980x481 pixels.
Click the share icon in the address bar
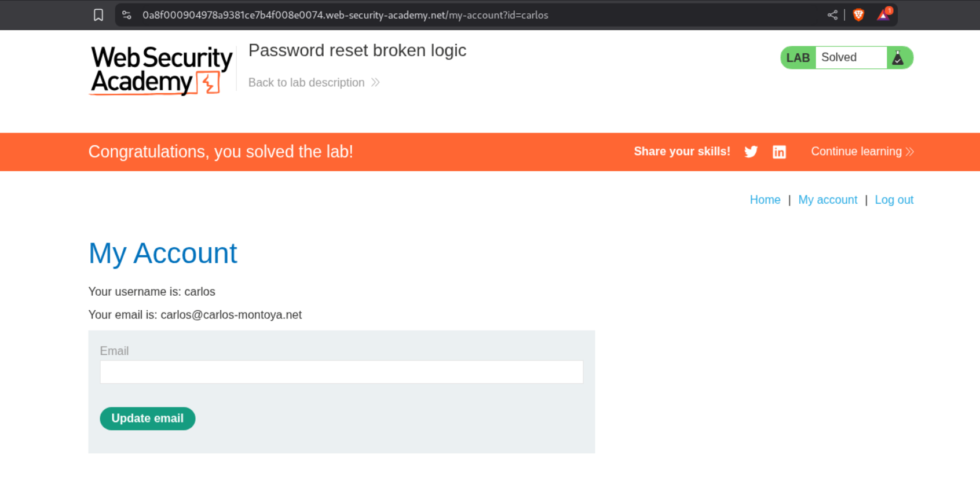coord(832,15)
